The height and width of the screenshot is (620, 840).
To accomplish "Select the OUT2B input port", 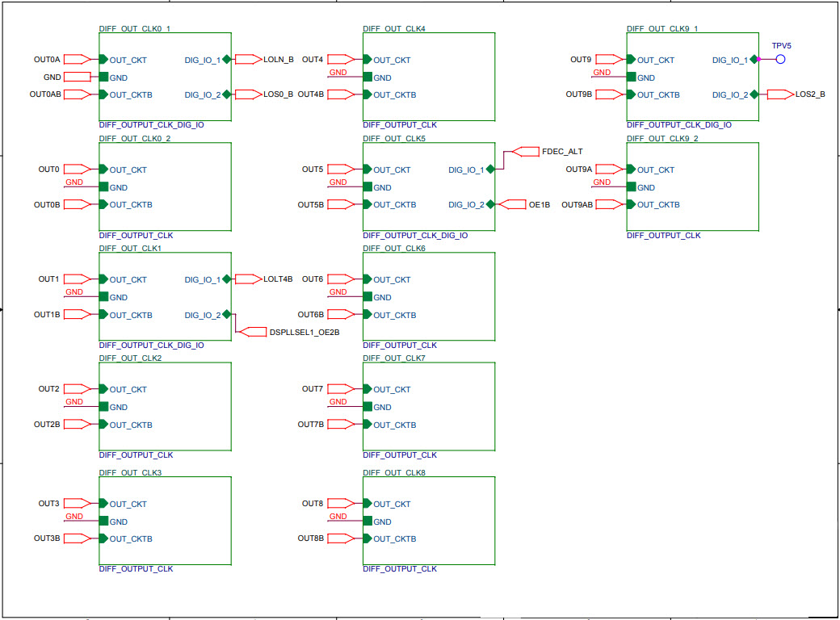I will click(77, 425).
